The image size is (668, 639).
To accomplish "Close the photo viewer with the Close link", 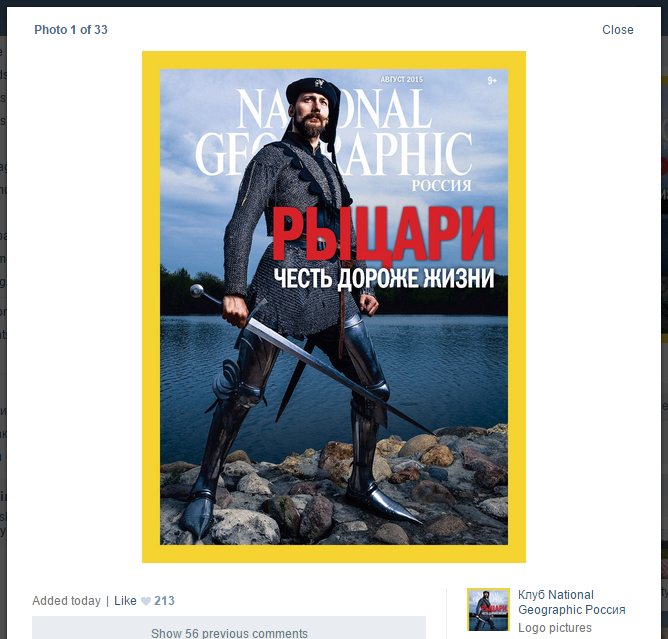I will pyautogui.click(x=617, y=30).
